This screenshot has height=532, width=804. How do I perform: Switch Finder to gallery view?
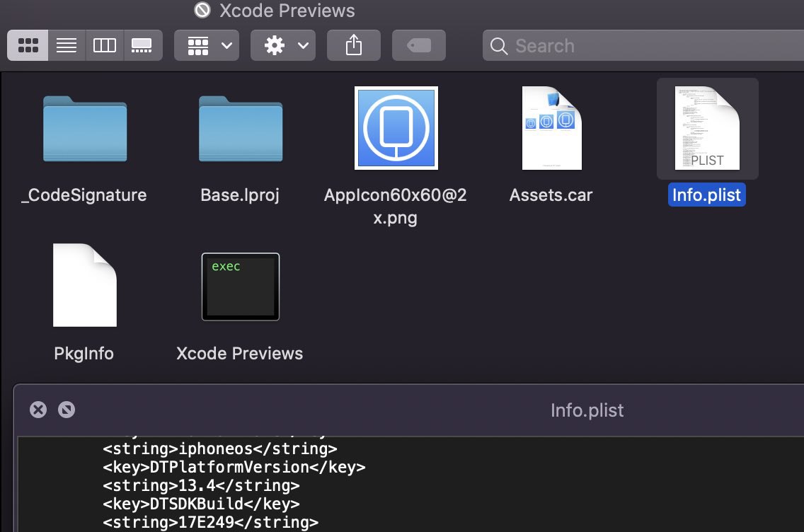(142, 45)
